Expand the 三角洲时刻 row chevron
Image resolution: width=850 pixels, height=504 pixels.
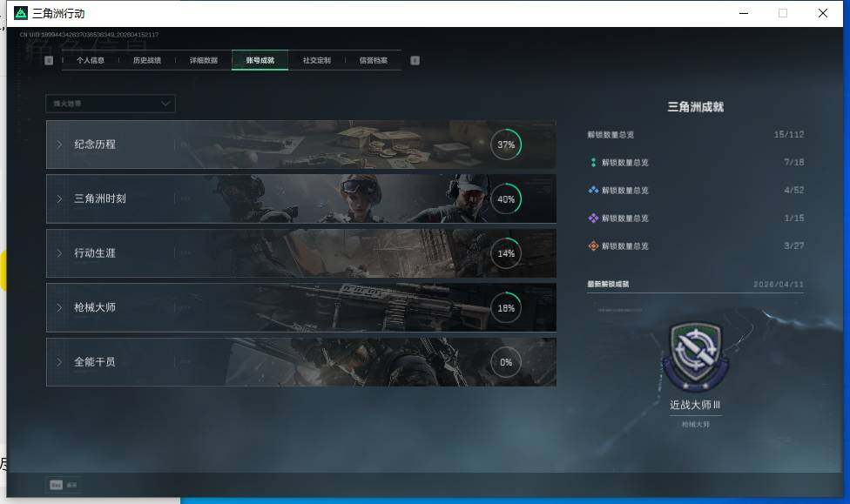59,198
